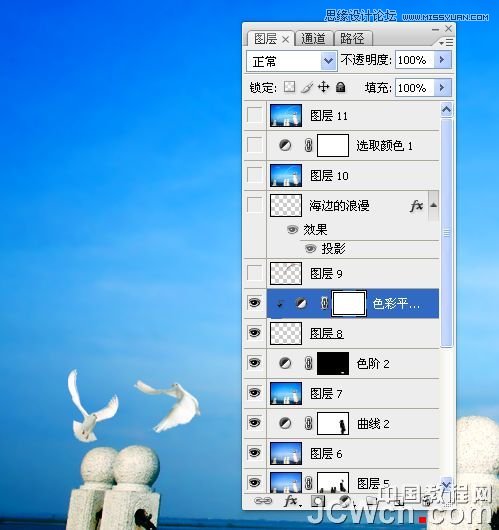Switch to the 路径 tab
The image size is (499, 530).
(352, 39)
